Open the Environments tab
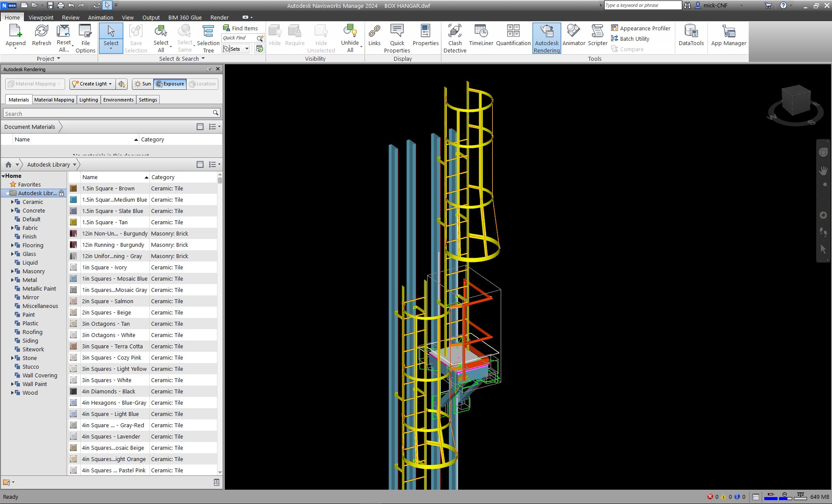832x504 pixels. (118, 100)
